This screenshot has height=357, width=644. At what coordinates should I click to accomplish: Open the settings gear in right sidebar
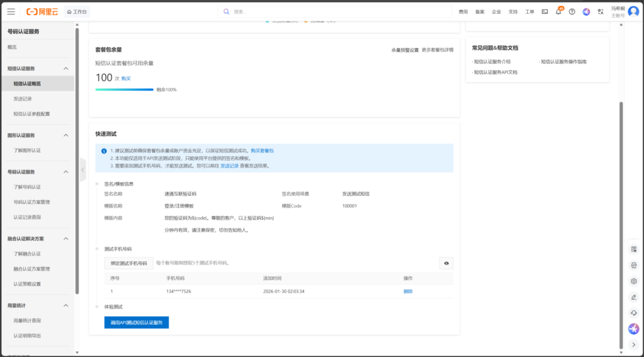(x=634, y=281)
